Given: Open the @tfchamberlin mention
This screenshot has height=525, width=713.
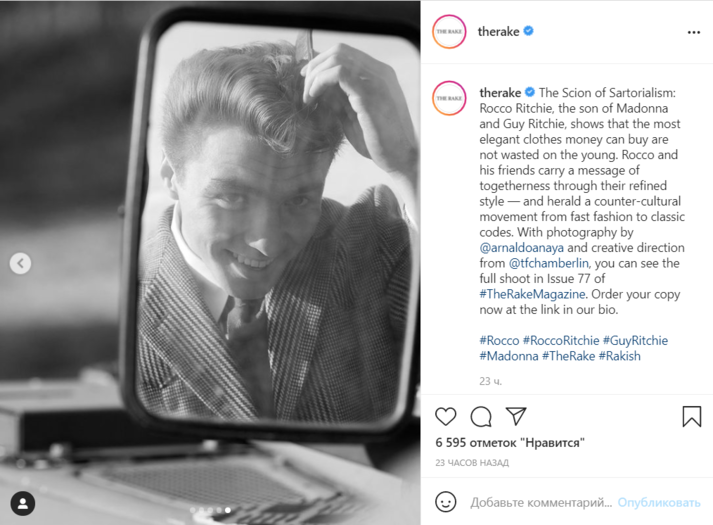Looking at the screenshot, I should click(548, 263).
